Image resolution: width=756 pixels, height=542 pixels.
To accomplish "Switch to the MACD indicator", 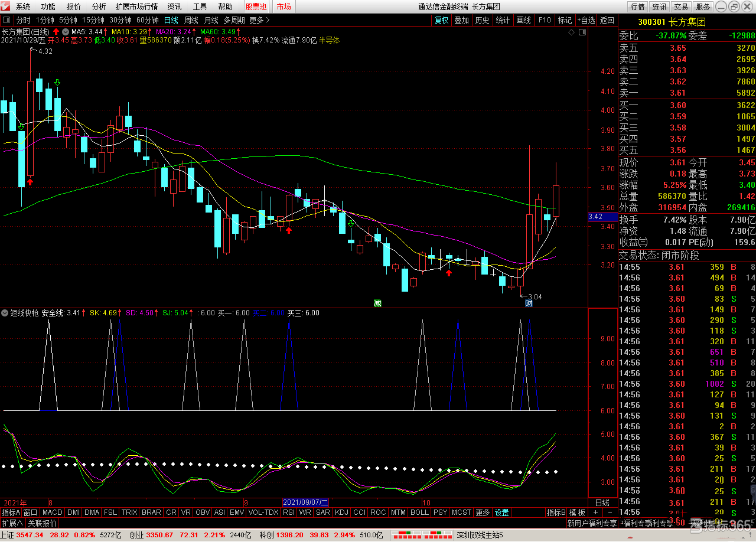I will [x=53, y=512].
